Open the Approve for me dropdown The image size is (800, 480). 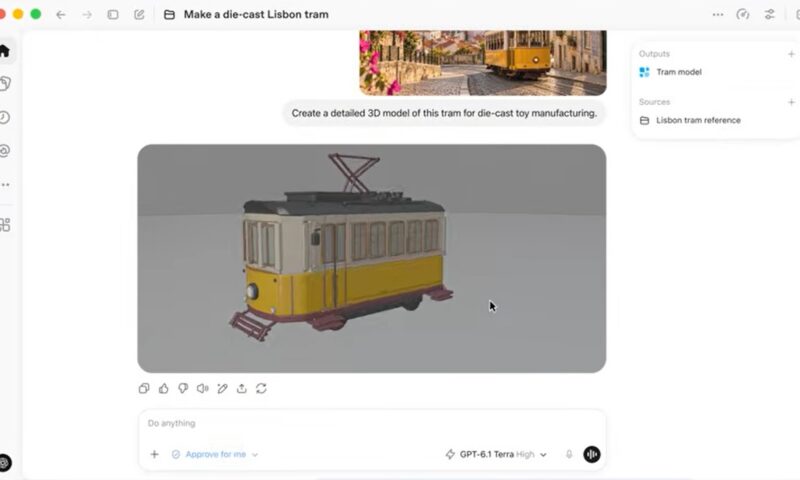[215, 454]
